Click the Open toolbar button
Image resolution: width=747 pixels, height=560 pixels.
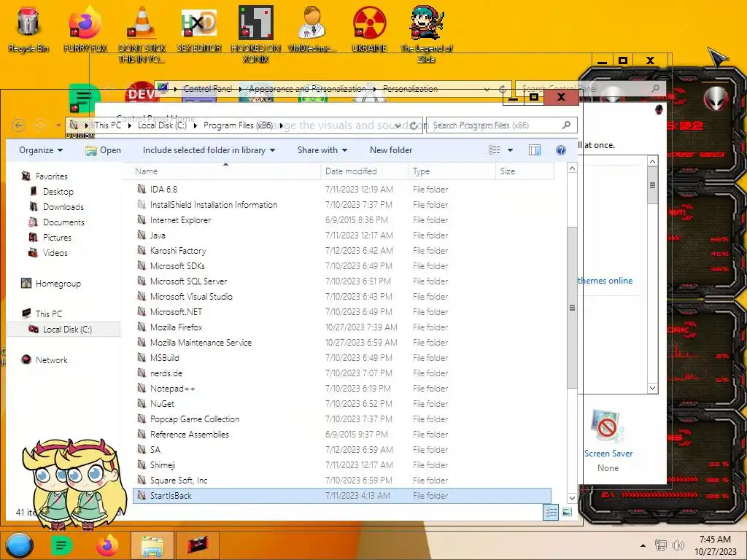point(103,150)
